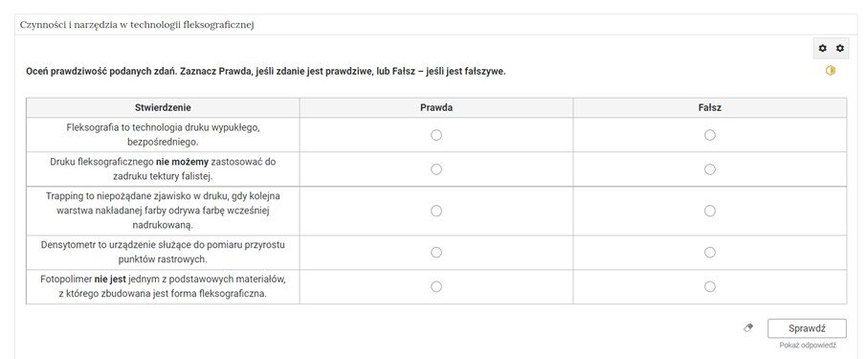Image resolution: width=868 pixels, height=359 pixels.
Task: Mark Prawda for Fleksografia druk wypukły statement
Action: tap(436, 135)
